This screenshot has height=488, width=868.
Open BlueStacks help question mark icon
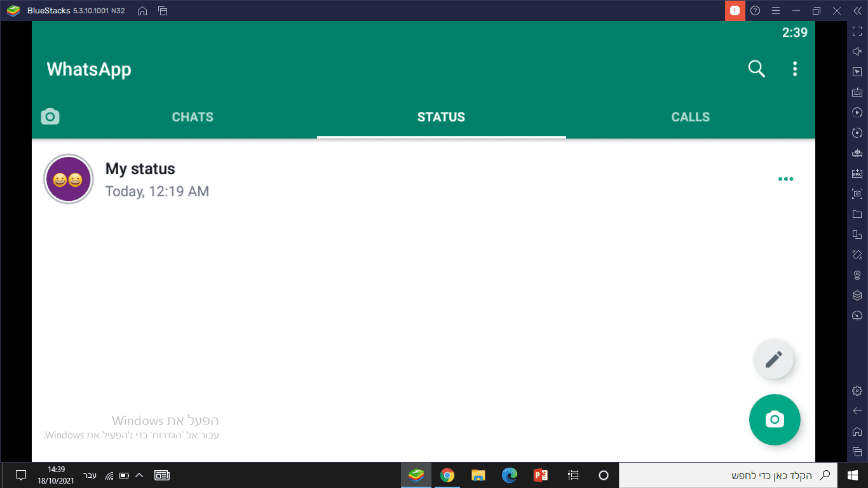pos(755,11)
